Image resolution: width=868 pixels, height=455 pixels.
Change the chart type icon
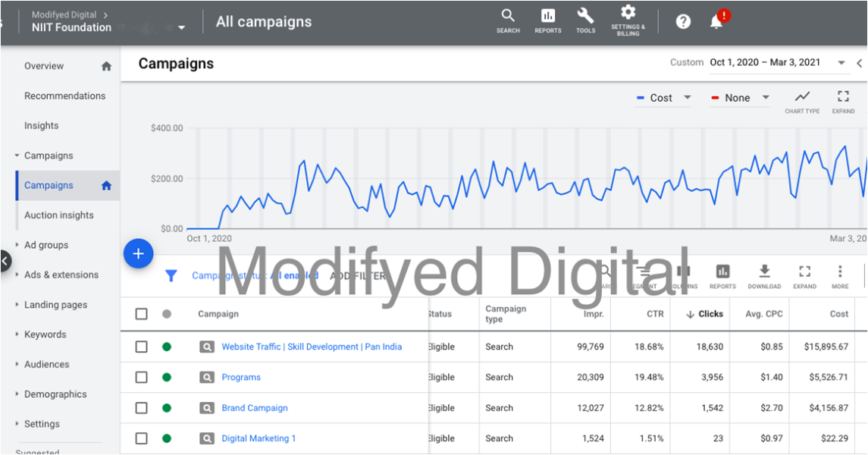pyautogui.click(x=802, y=102)
